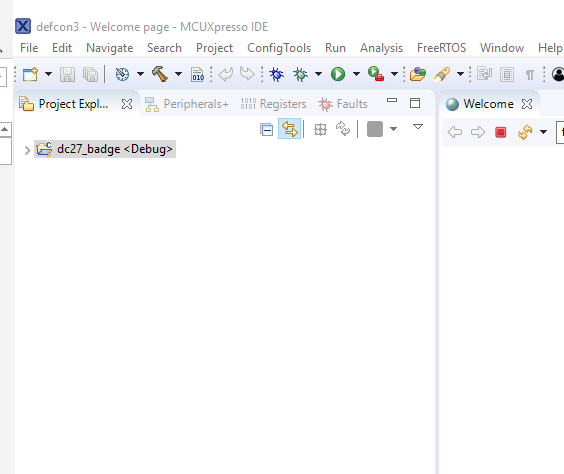Open the Edit menu
Image resolution: width=564 pixels, height=474 pixels.
[x=62, y=48]
